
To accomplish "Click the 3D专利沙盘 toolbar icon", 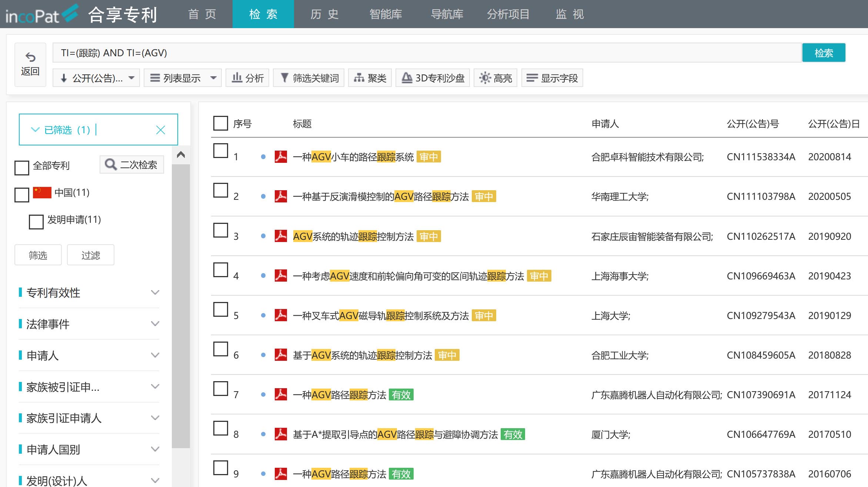I will coord(407,78).
